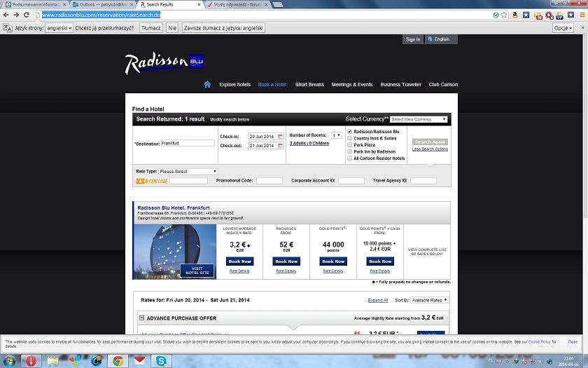Open the Amazon extension icon
This screenshot has width=588, height=368.
(515, 15)
